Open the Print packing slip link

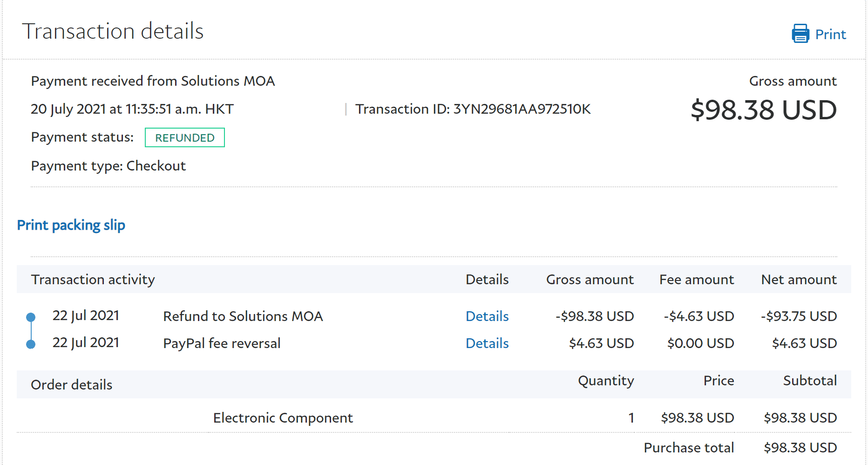point(71,225)
